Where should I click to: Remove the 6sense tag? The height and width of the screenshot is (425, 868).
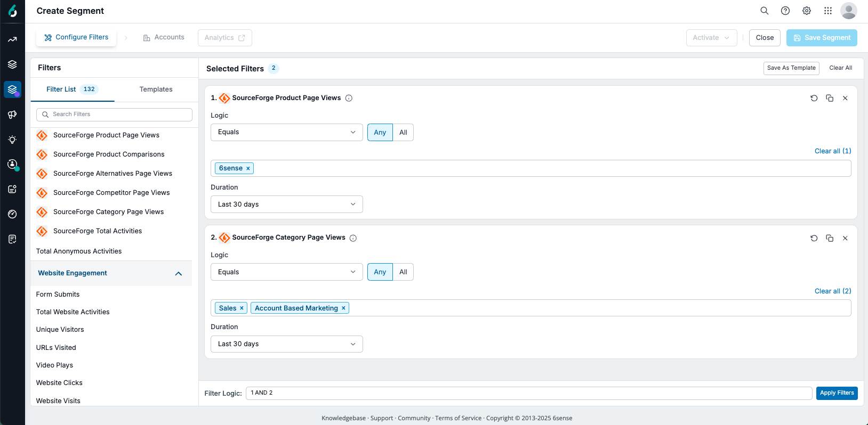[248, 168]
